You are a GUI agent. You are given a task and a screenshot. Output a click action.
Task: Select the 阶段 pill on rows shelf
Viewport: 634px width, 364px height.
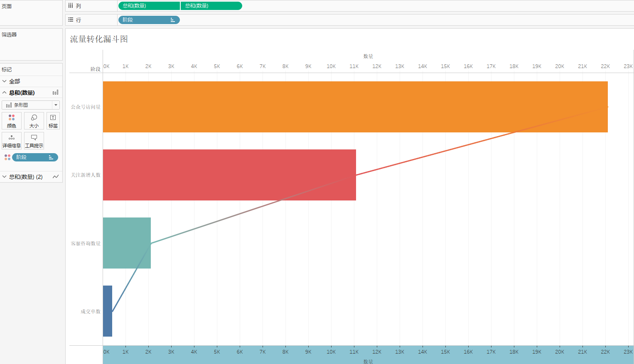(149, 20)
